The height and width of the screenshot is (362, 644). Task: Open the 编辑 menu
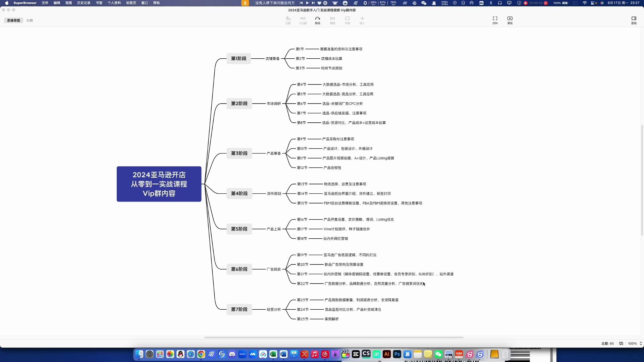(x=57, y=3)
